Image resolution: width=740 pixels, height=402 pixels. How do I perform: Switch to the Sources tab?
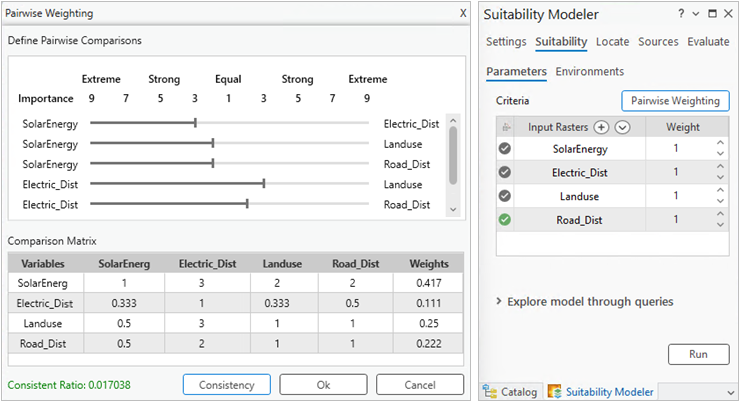pos(658,42)
